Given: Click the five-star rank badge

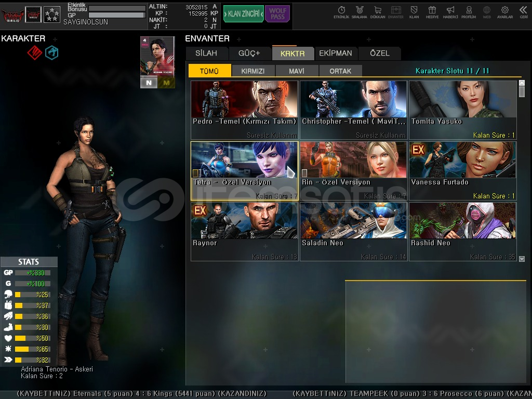Looking at the screenshot, I should coord(52,15).
